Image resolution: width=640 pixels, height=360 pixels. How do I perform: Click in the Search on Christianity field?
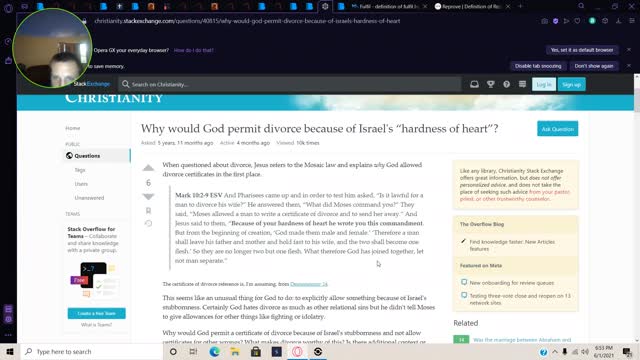coord(290,84)
